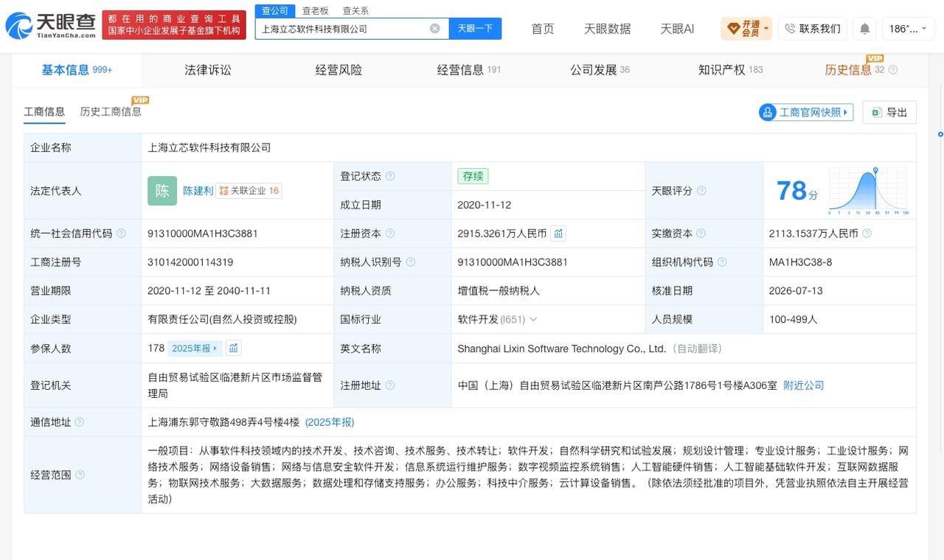
Task: Show help for 统一社会信用代码
Action: [x=121, y=234]
